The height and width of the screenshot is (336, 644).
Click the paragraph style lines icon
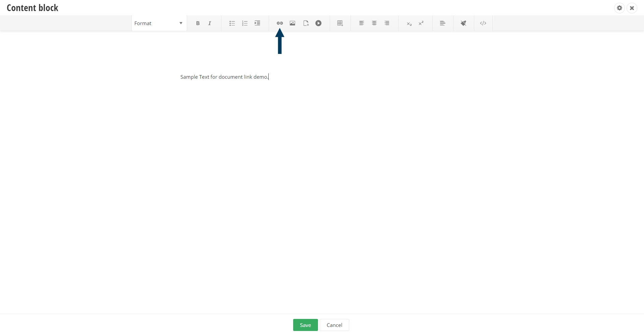pyautogui.click(x=443, y=23)
